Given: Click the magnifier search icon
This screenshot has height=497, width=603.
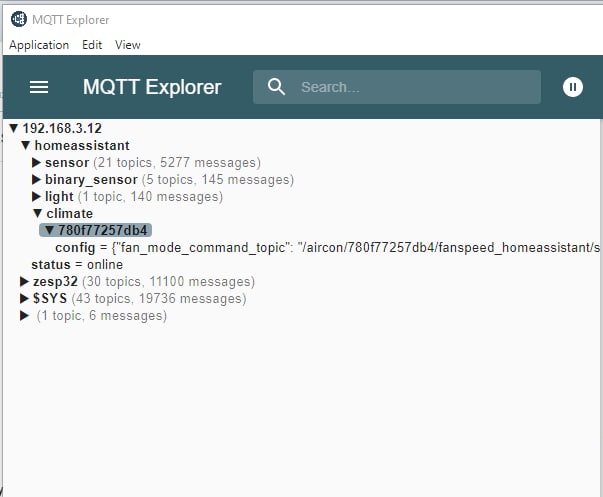Looking at the screenshot, I should click(276, 87).
